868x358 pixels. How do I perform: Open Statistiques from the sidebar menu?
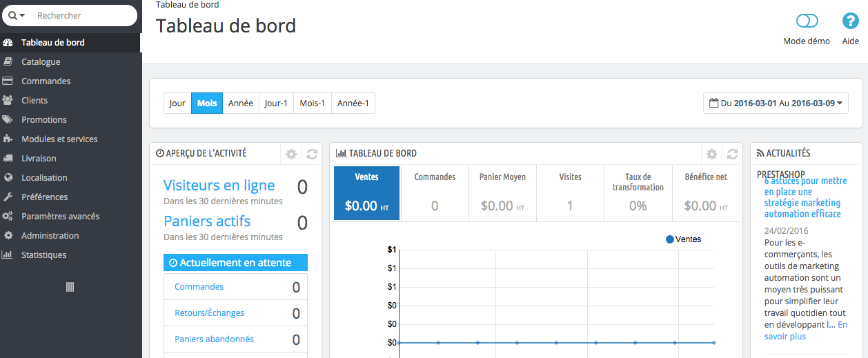click(43, 255)
